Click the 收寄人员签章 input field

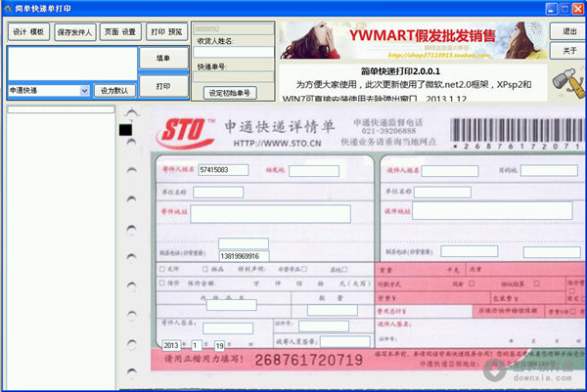345,341
